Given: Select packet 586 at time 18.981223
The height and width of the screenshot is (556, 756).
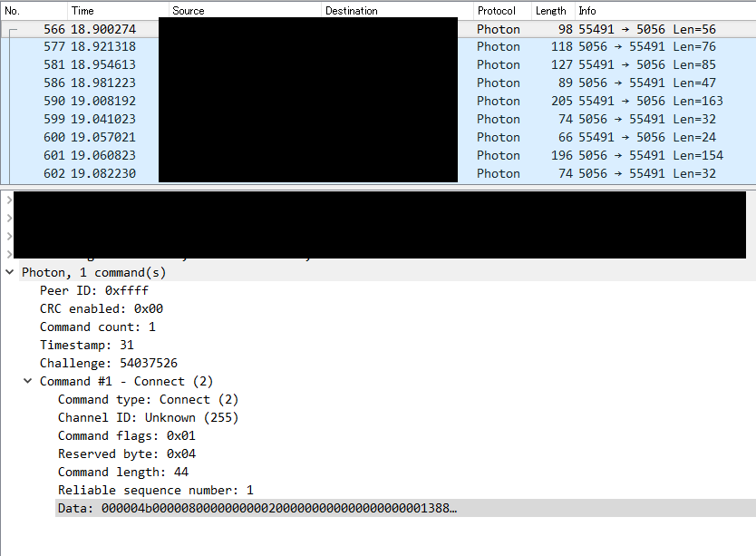Looking at the screenshot, I should click(x=378, y=83).
